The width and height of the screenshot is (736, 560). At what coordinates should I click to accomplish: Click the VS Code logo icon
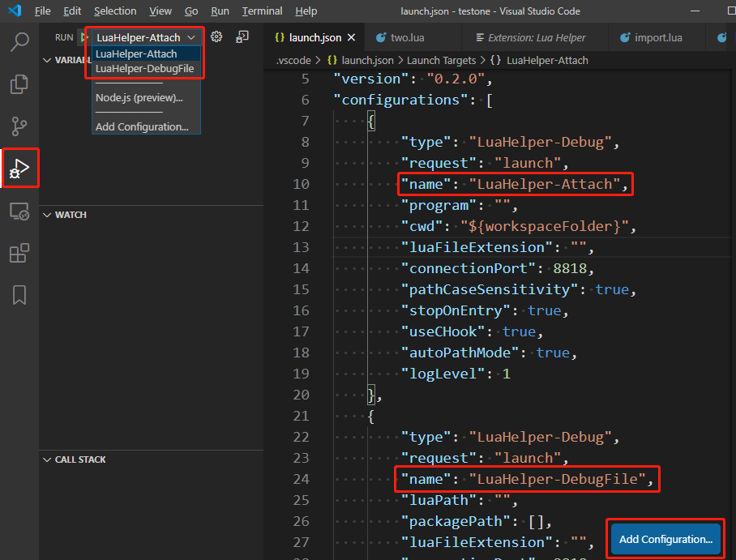[15, 11]
